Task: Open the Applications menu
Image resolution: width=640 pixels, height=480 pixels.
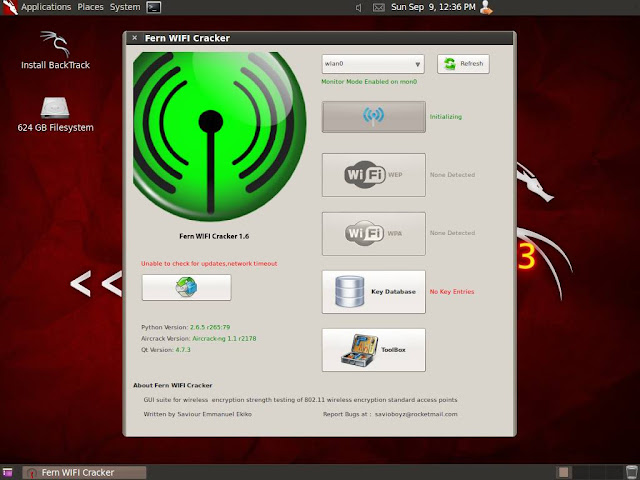Action: (x=46, y=7)
